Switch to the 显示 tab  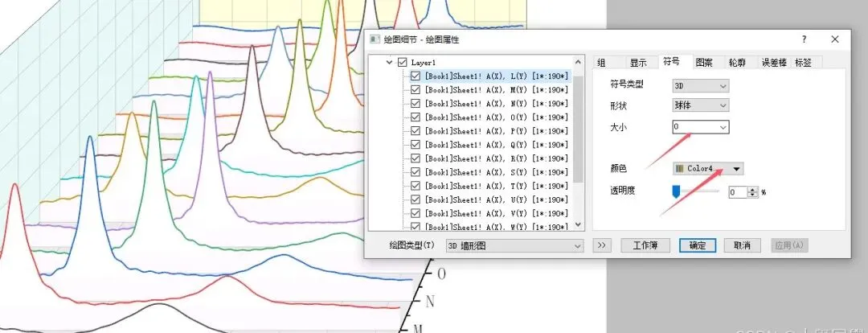(x=638, y=63)
